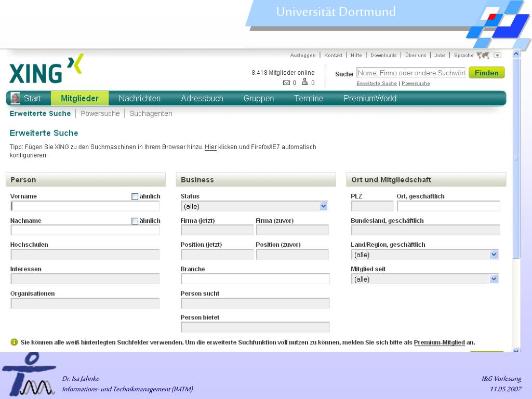This screenshot has width=532, height=399.
Task: Click the Branche input field
Action: pos(255,279)
